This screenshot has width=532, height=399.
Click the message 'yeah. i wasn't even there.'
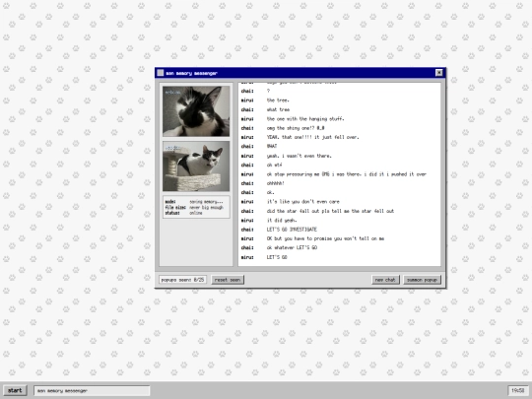299,156
